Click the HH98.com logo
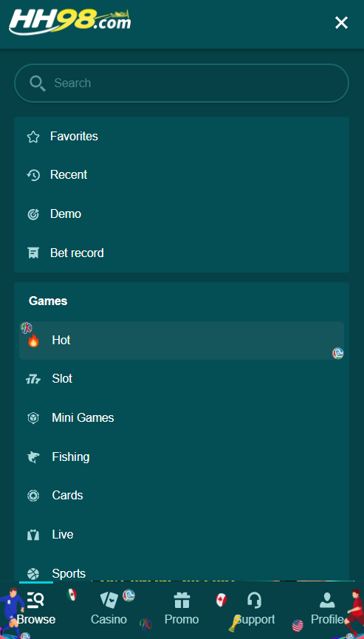Screen dimensions: 364x639 tap(70, 21)
